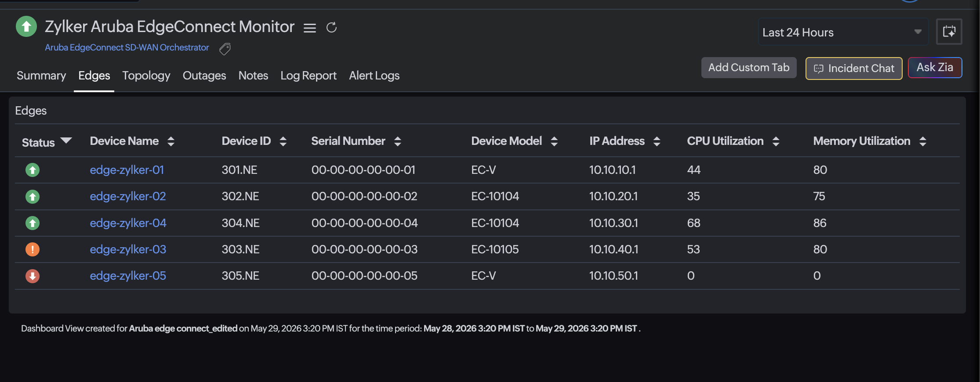Click device model EC-10105
This screenshot has height=382, width=980.
coord(495,249)
